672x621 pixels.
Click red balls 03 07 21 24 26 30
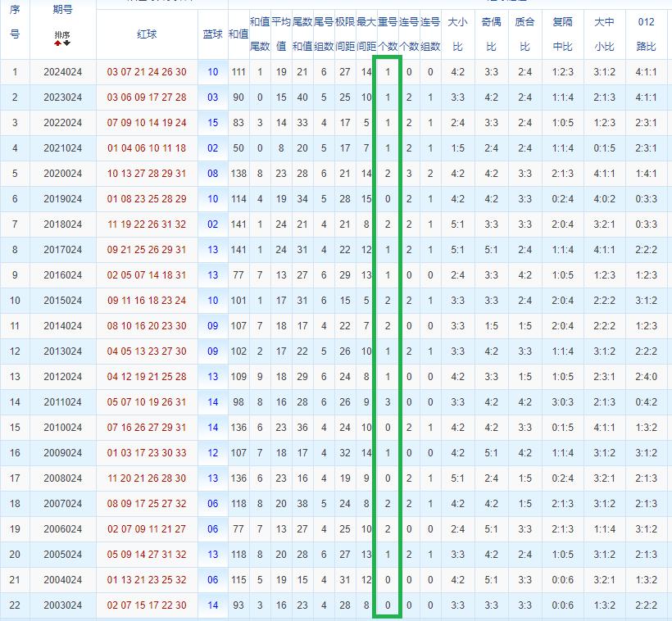(x=147, y=72)
